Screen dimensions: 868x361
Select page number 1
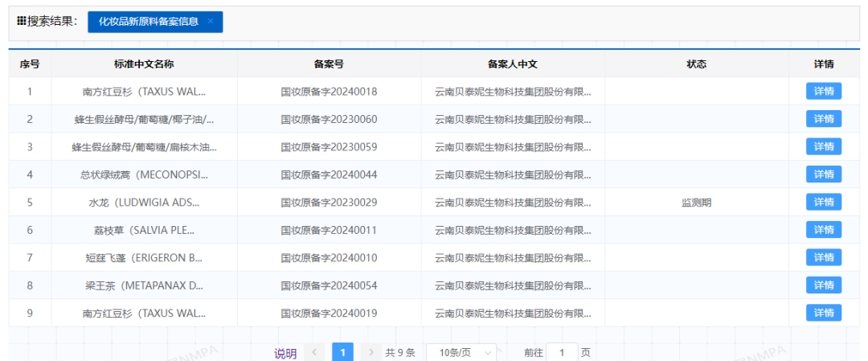342,352
